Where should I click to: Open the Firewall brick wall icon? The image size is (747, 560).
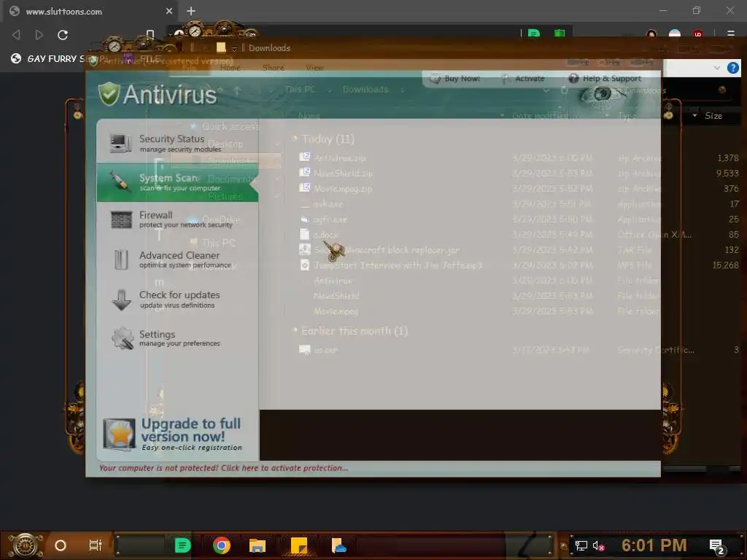pos(121,219)
